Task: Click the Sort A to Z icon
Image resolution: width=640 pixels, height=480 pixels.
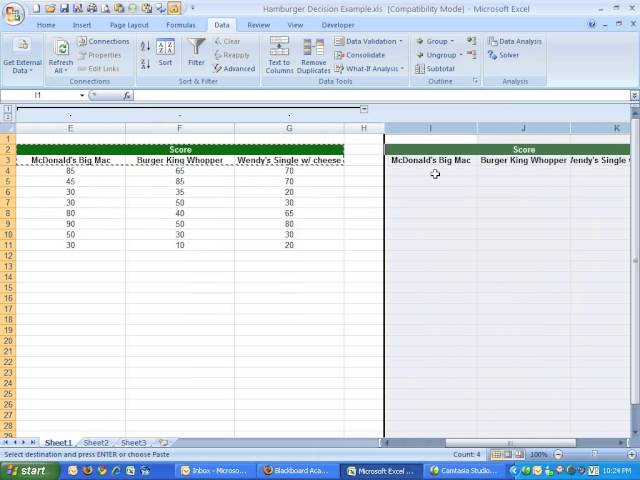Action: (x=145, y=46)
